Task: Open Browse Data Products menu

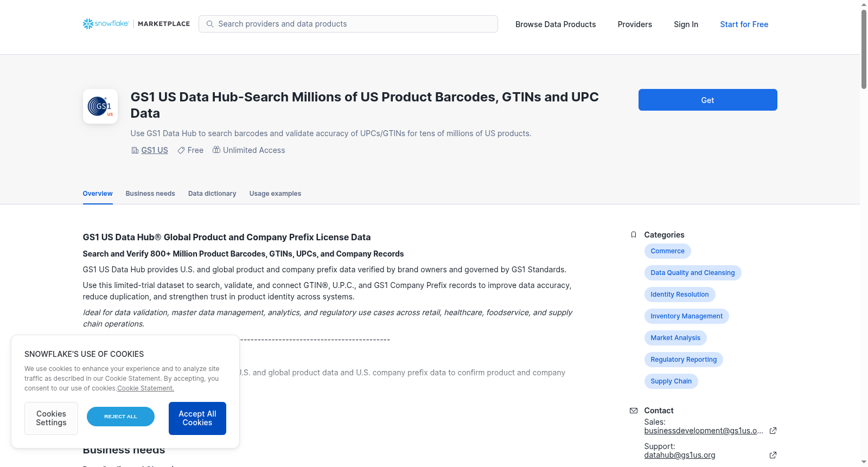Action: (556, 24)
